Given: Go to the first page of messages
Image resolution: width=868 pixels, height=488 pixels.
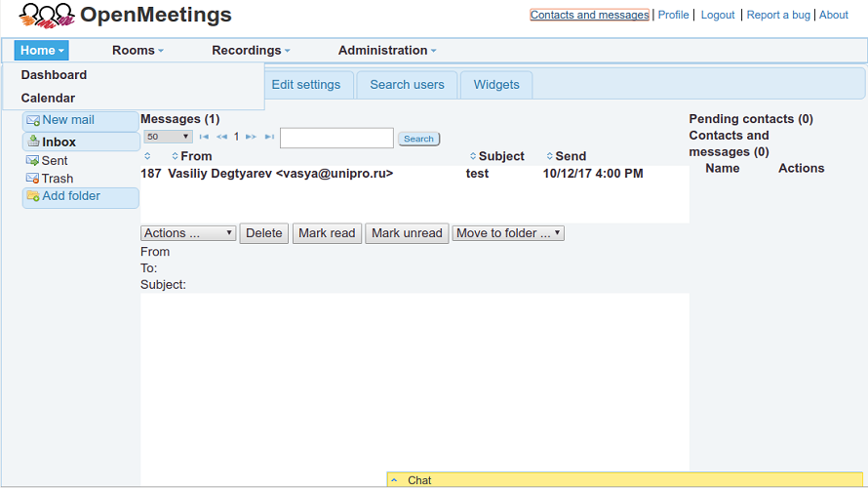Looking at the screenshot, I should tap(204, 138).
